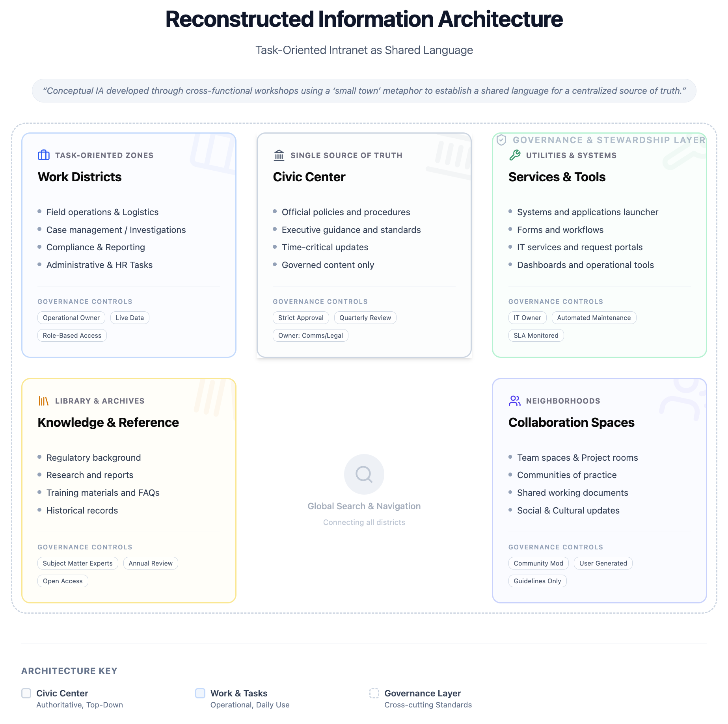
Task: Collapse the Services & Tools card
Action: pyautogui.click(x=599, y=245)
